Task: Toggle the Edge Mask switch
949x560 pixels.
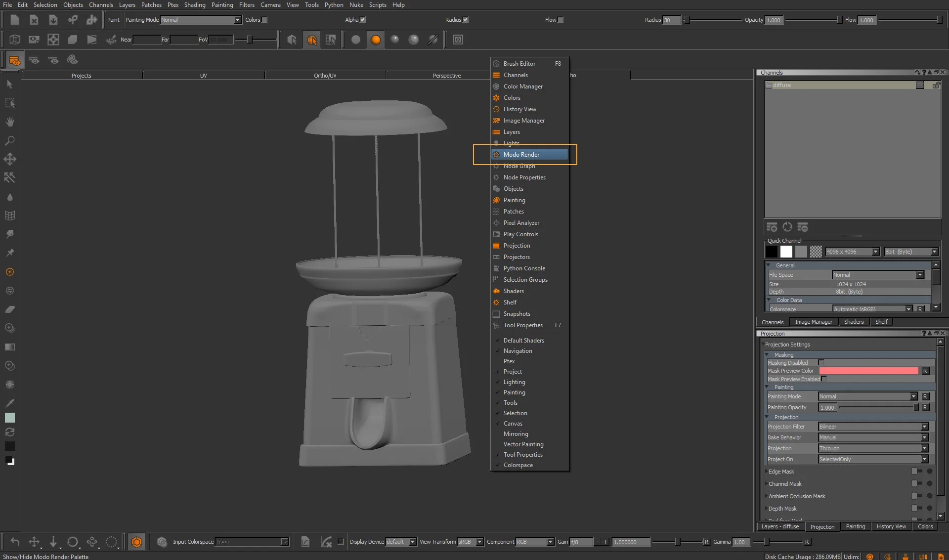Action: click(916, 472)
